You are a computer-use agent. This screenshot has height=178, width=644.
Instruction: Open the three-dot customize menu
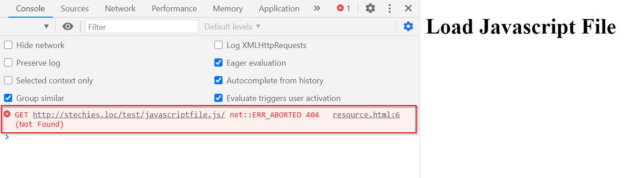click(390, 8)
